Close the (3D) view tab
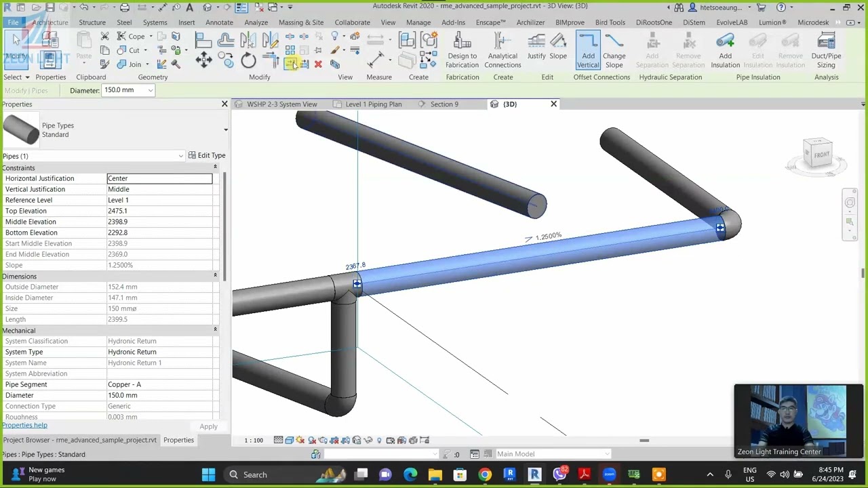Screen dimensions: 868x488 pyautogui.click(x=553, y=104)
